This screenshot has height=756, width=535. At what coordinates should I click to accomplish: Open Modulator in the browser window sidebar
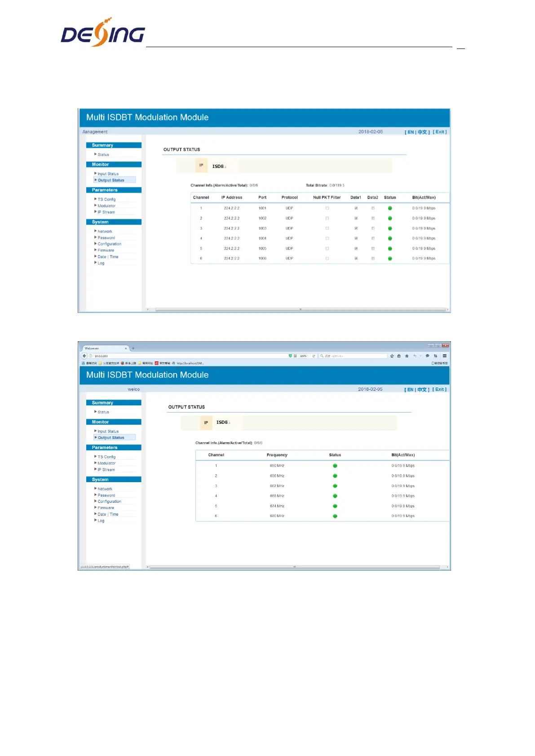click(x=106, y=463)
